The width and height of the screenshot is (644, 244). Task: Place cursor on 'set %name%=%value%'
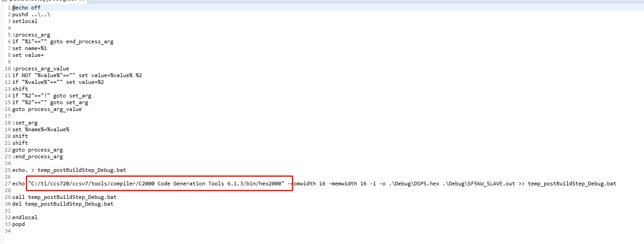coord(41,129)
